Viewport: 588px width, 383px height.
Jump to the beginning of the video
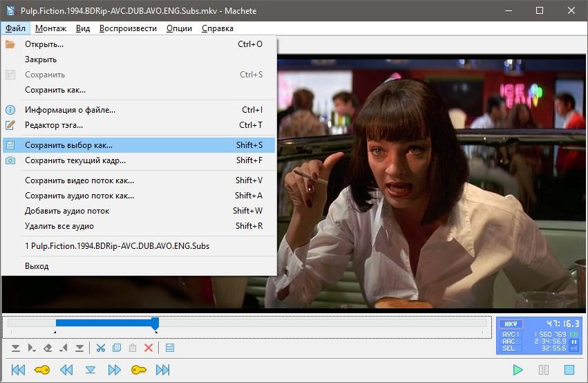point(18,370)
